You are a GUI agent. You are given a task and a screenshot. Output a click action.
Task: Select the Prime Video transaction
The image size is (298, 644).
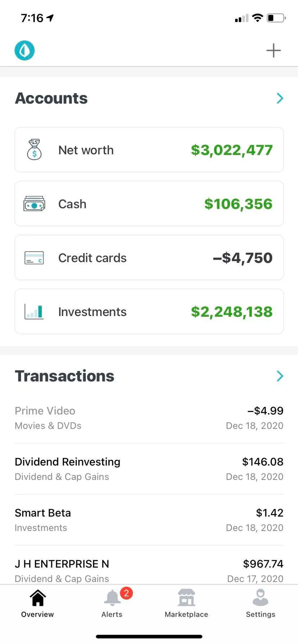(x=149, y=418)
